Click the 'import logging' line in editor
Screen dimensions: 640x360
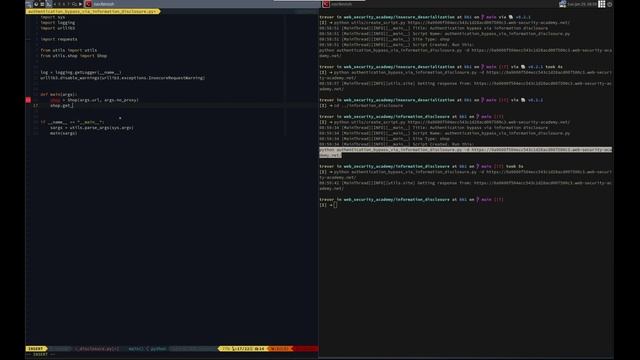pos(58,22)
